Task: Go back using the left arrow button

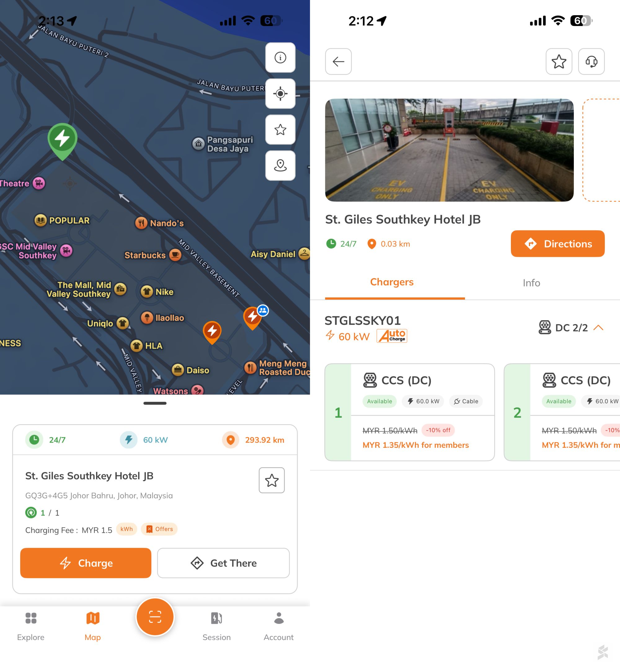Action: coord(338,61)
